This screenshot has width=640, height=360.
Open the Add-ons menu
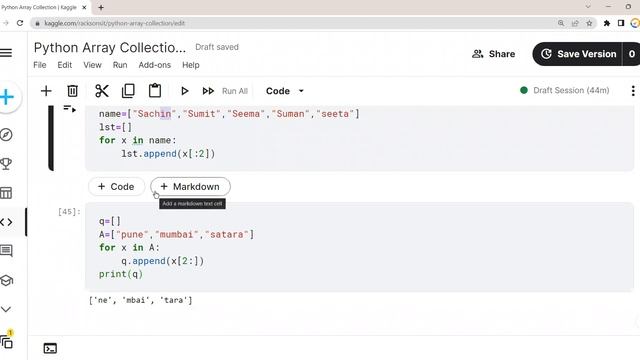tap(155, 65)
